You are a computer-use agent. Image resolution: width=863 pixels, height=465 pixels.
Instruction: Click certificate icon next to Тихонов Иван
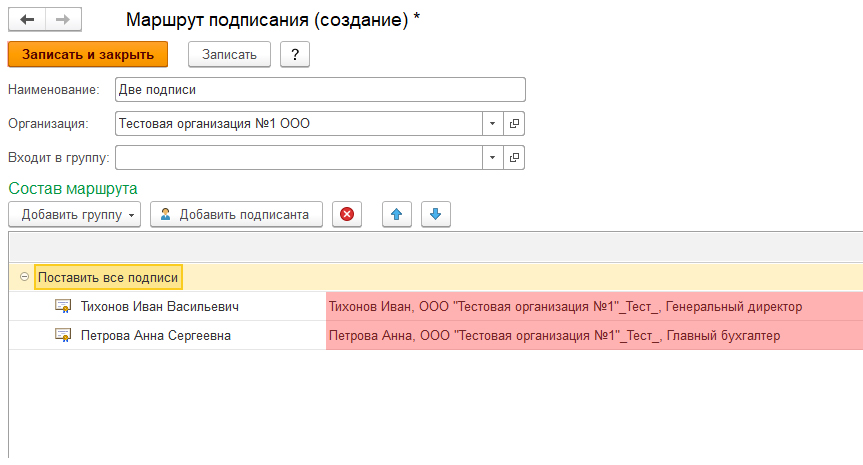tap(63, 306)
